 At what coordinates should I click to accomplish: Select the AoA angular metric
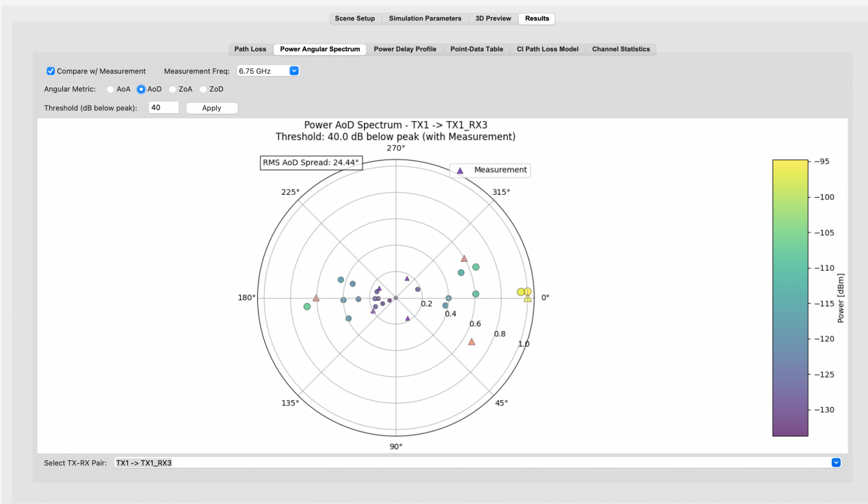click(x=111, y=89)
